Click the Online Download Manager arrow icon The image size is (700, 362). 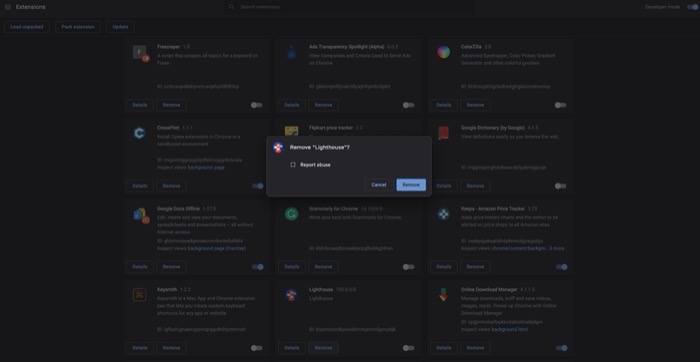[x=443, y=295]
